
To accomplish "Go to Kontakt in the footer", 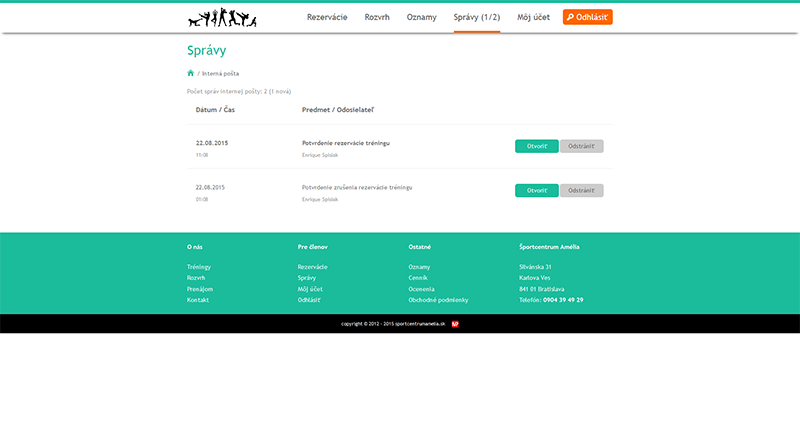I will tap(198, 300).
